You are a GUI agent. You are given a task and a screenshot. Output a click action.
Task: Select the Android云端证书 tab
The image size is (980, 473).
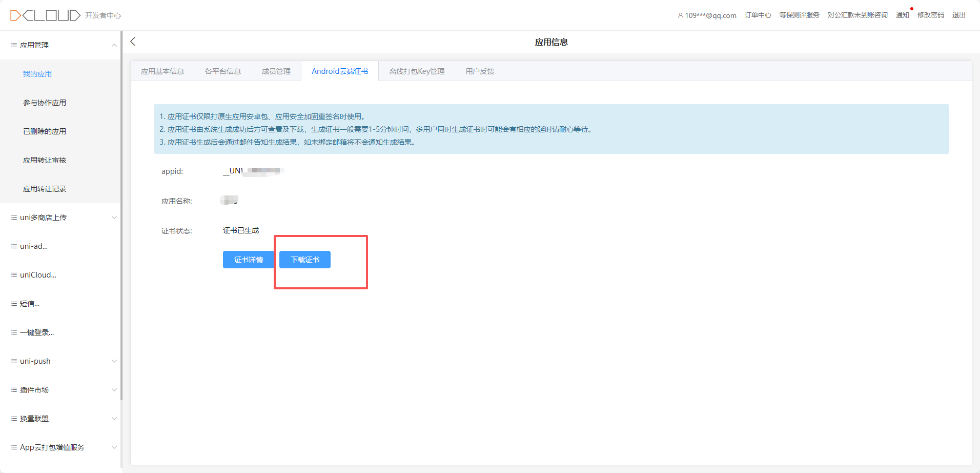coord(340,71)
